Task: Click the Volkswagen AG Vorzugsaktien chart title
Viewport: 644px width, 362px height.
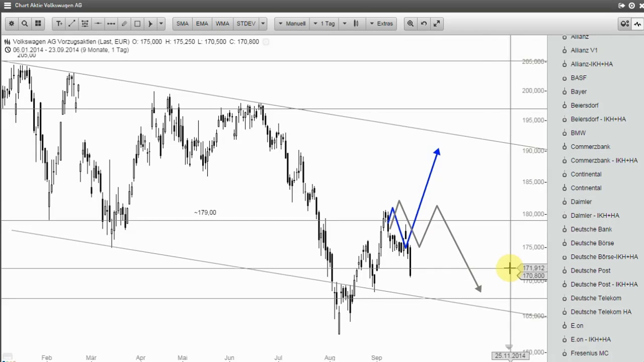Action: 71,42
